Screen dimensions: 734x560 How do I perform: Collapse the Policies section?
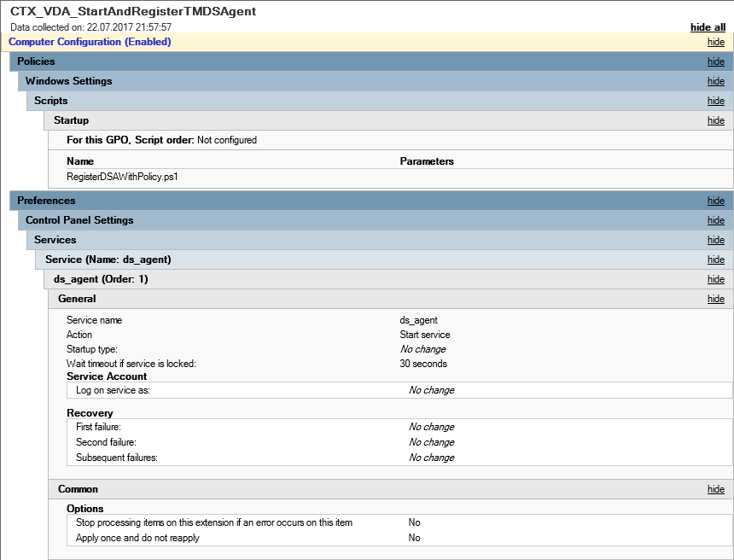[716, 61]
